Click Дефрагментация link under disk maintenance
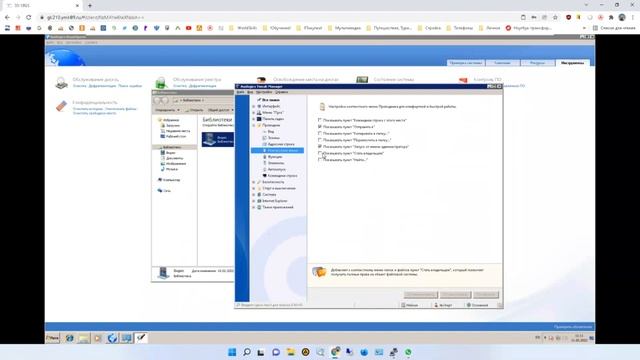The height and width of the screenshot is (360, 640). click(102, 86)
